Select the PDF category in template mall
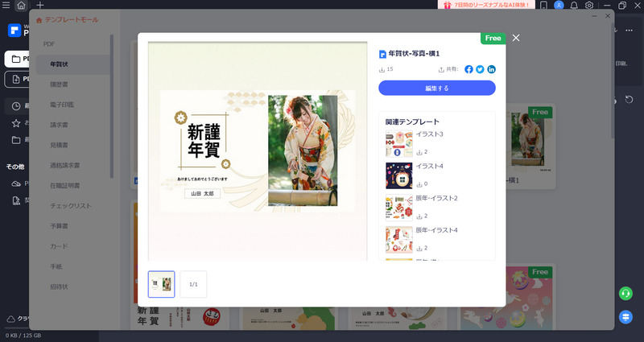 (49, 44)
